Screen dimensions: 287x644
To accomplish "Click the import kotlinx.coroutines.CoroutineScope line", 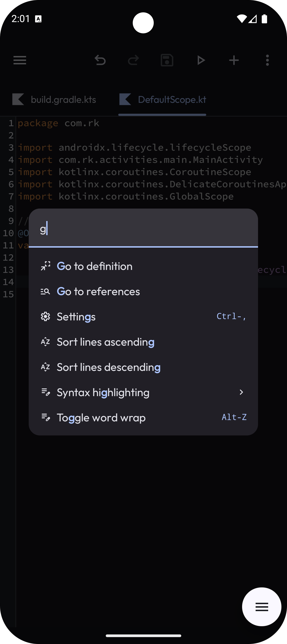I will tap(134, 172).
